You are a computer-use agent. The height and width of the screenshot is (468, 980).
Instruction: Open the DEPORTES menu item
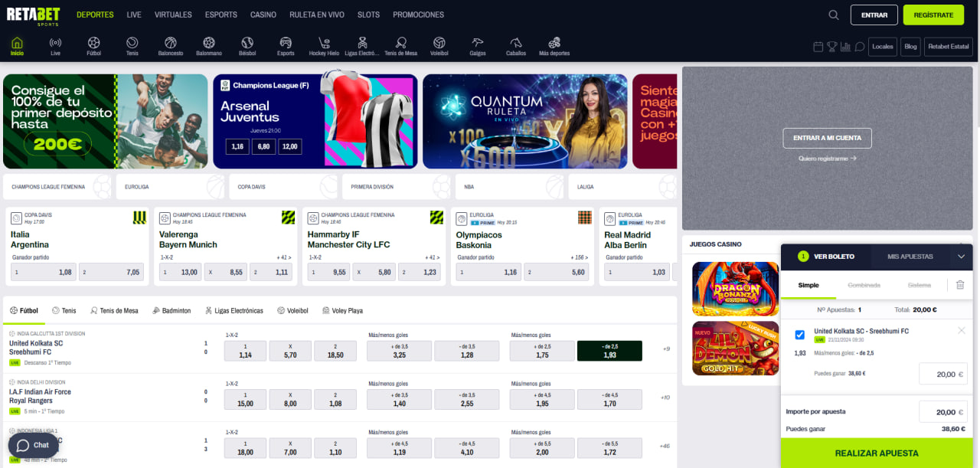[x=95, y=15]
